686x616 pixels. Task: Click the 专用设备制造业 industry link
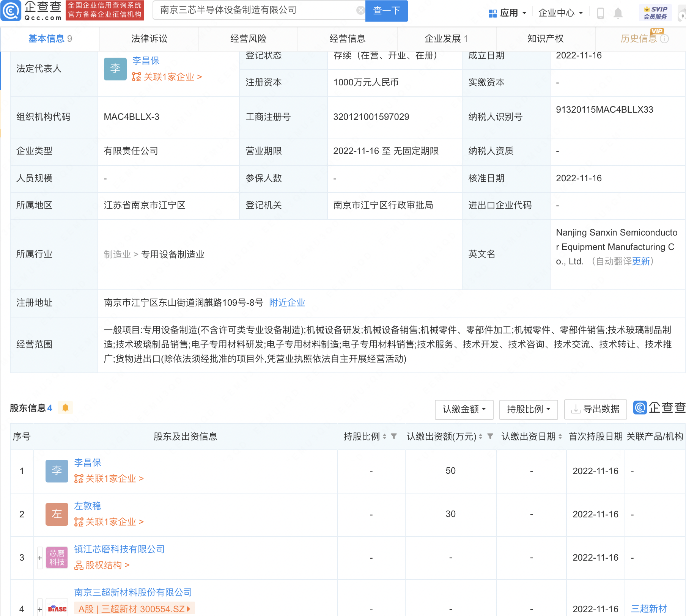coord(173,255)
